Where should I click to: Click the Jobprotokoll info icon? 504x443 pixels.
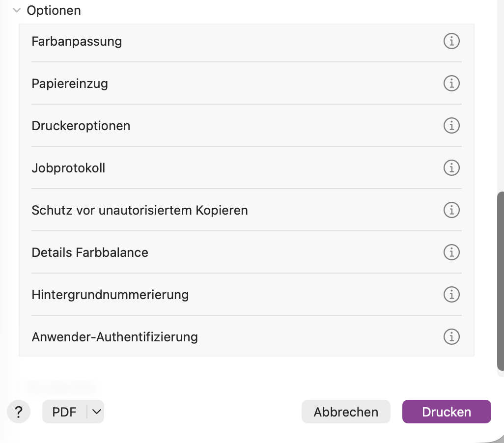click(x=451, y=168)
